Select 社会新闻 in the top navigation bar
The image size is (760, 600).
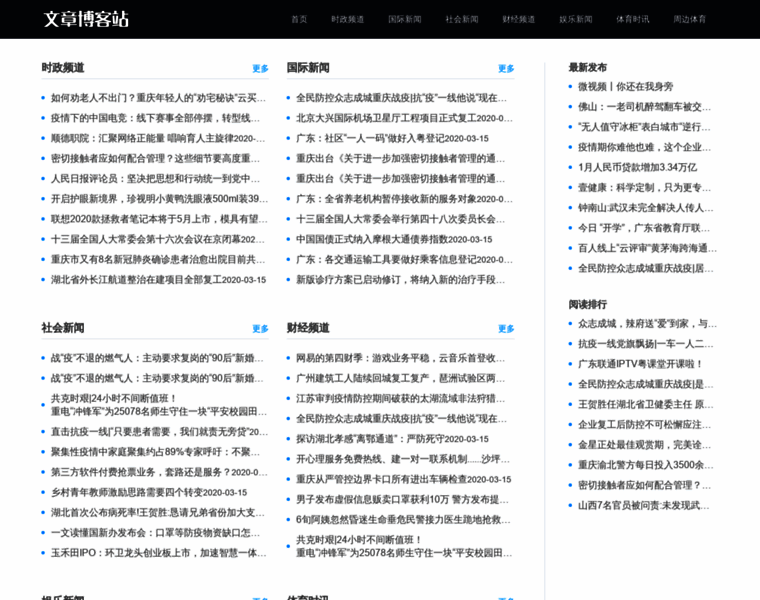tap(462, 19)
